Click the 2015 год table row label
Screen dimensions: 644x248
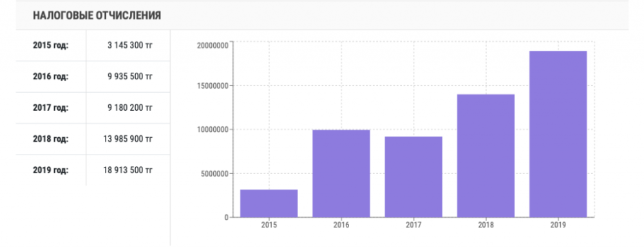(x=50, y=45)
